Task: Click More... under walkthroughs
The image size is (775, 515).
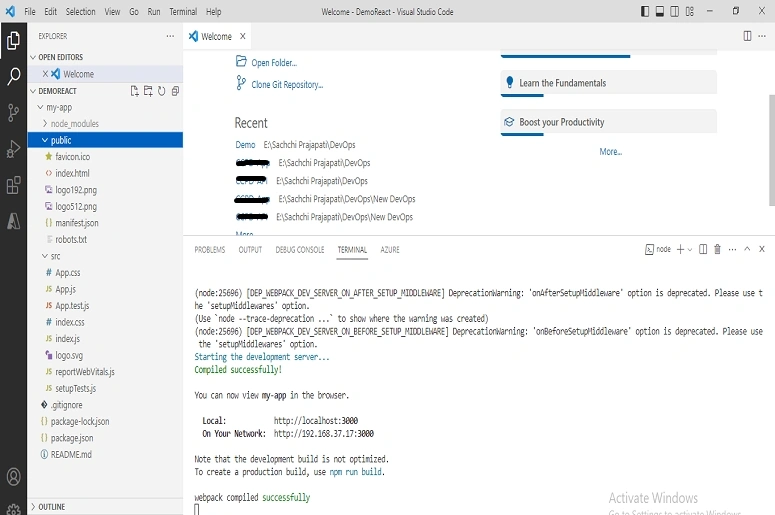Action: click(x=610, y=152)
